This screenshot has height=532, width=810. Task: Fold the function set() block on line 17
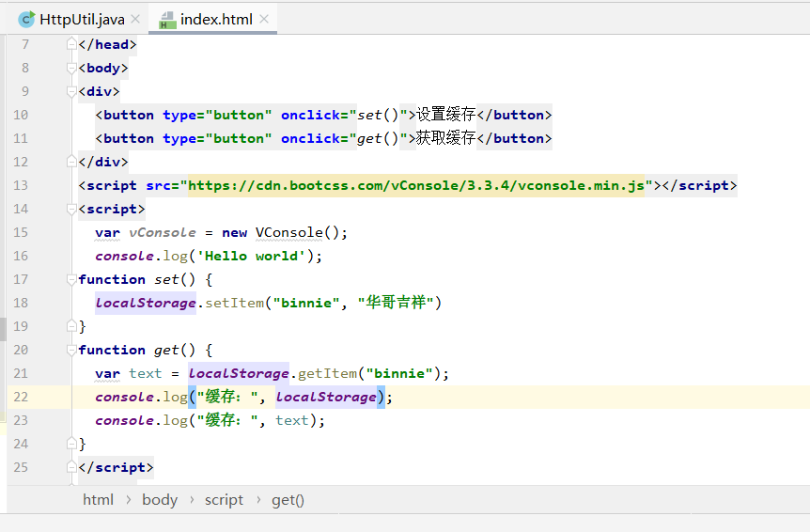(71, 279)
